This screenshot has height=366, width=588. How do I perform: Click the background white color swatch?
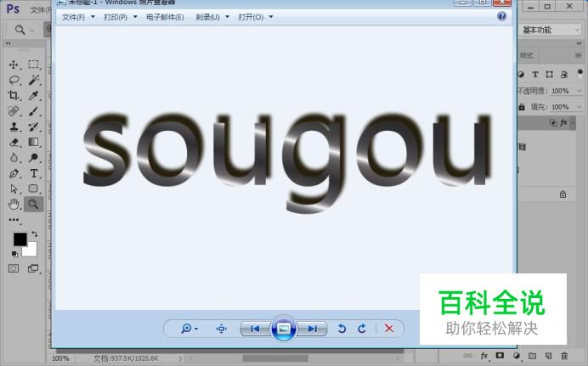31,251
